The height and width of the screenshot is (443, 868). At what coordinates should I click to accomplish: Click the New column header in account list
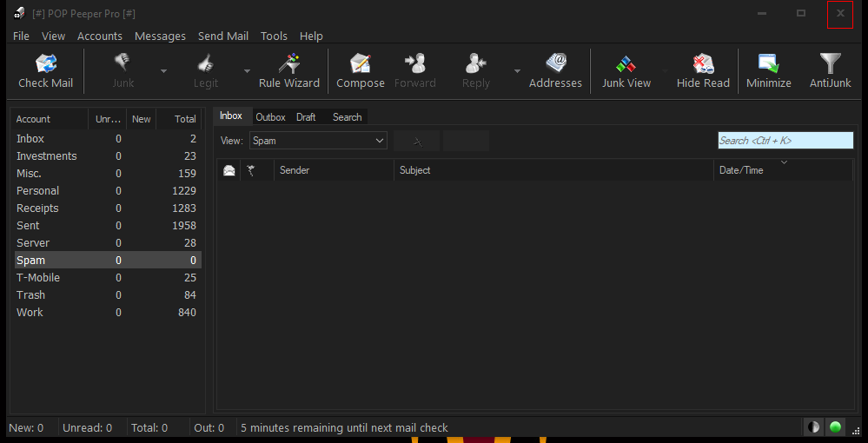(141, 119)
